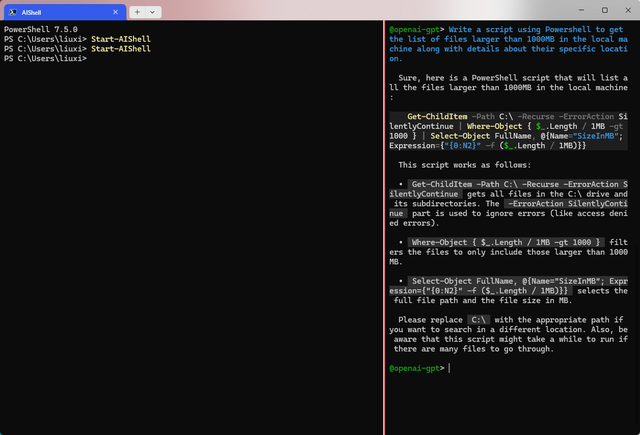Click "full file path and the file size" line
Screen dimensions: 640x435
pos(482,301)
